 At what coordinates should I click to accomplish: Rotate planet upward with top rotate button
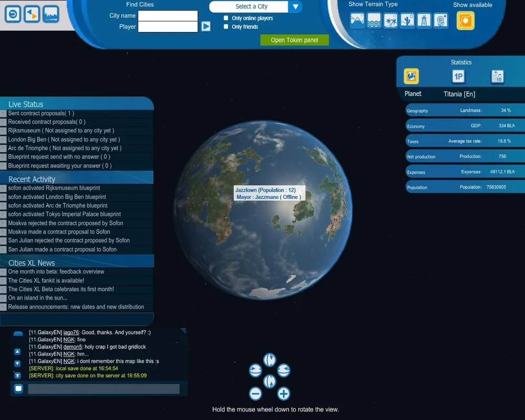tap(269, 360)
